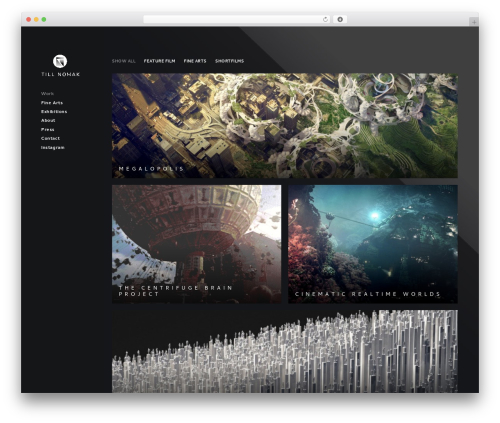Image resolution: width=500 pixels, height=423 pixels.
Task: Click the green maximize window dot
Action: click(44, 19)
